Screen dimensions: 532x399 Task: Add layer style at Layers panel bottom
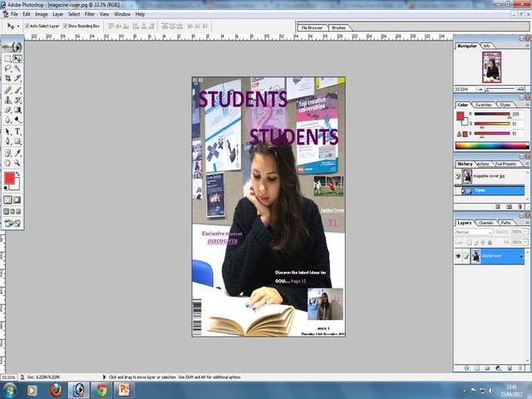[x=467, y=367]
